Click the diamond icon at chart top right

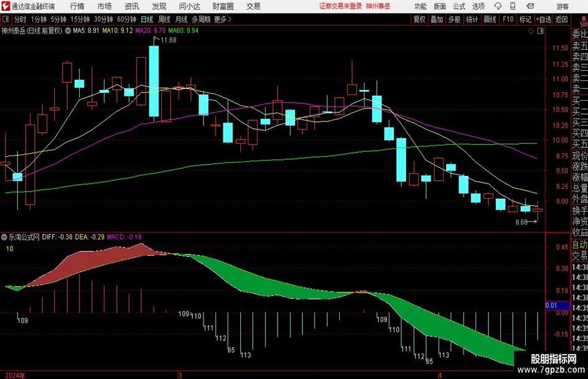point(531,31)
